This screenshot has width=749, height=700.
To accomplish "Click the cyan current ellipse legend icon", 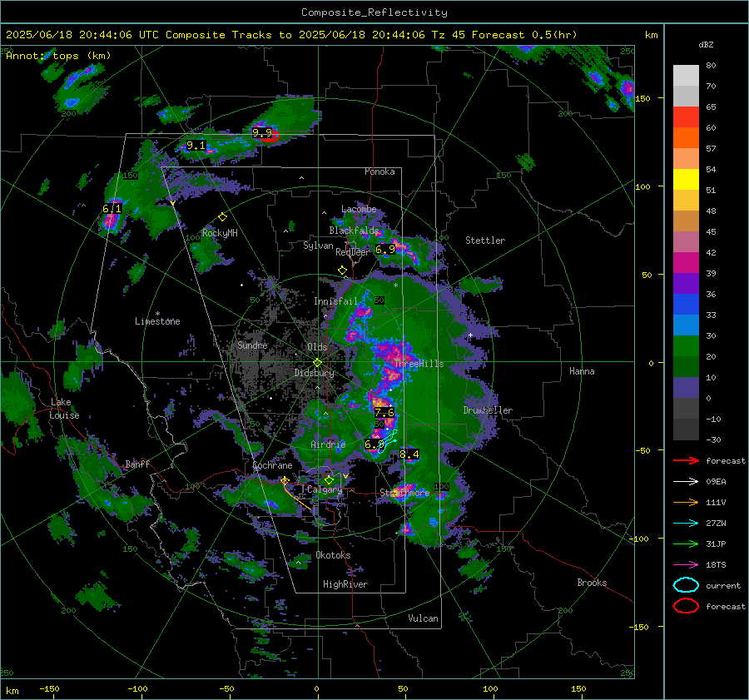I will pos(686,585).
